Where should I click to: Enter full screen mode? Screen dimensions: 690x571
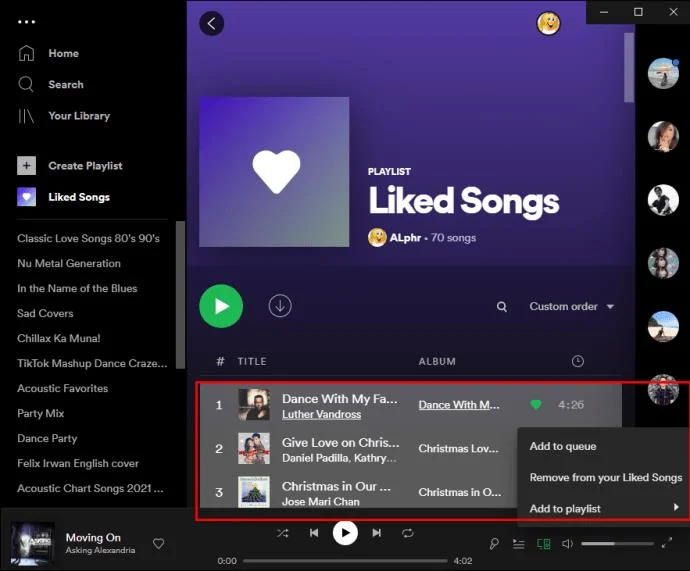[667, 543]
